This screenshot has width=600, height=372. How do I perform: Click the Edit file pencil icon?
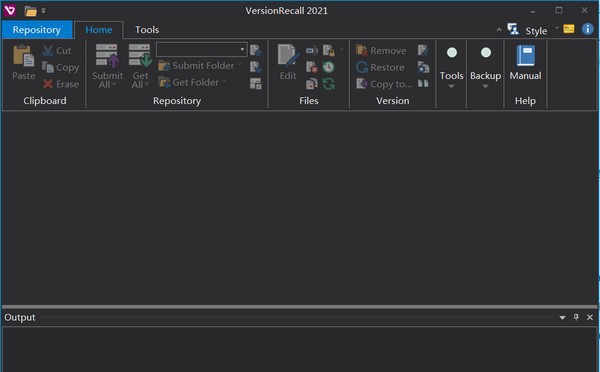(x=288, y=55)
